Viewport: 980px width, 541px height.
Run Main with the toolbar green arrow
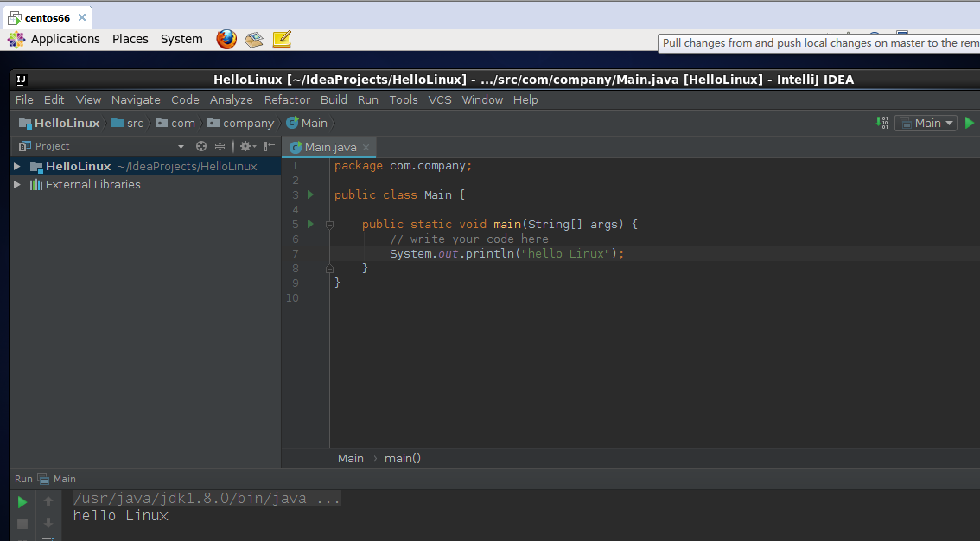[970, 123]
